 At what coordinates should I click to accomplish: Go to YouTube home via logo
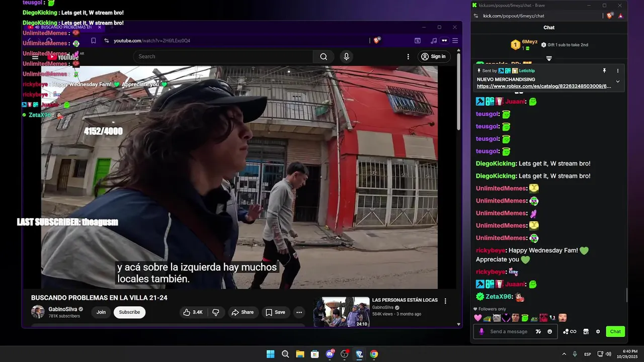(x=63, y=57)
